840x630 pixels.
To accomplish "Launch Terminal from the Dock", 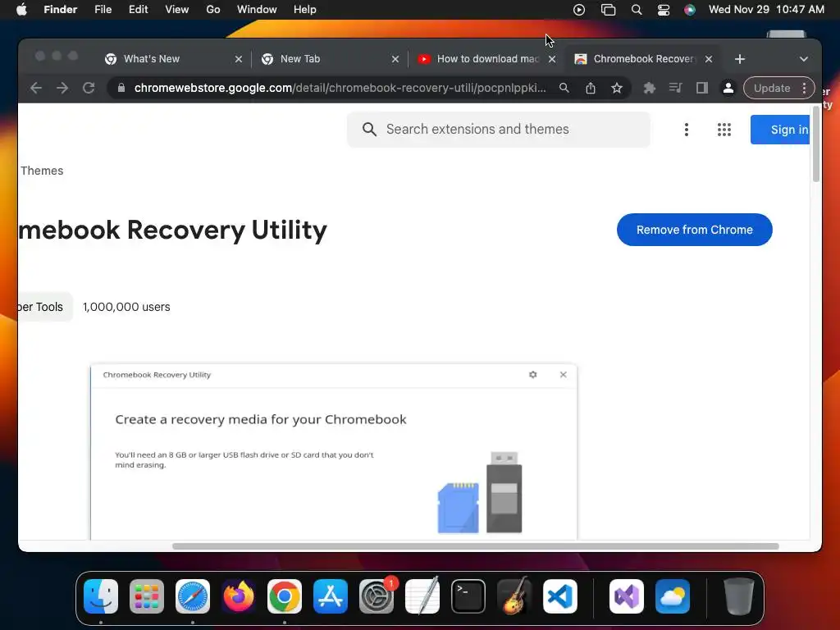I will click(468, 596).
